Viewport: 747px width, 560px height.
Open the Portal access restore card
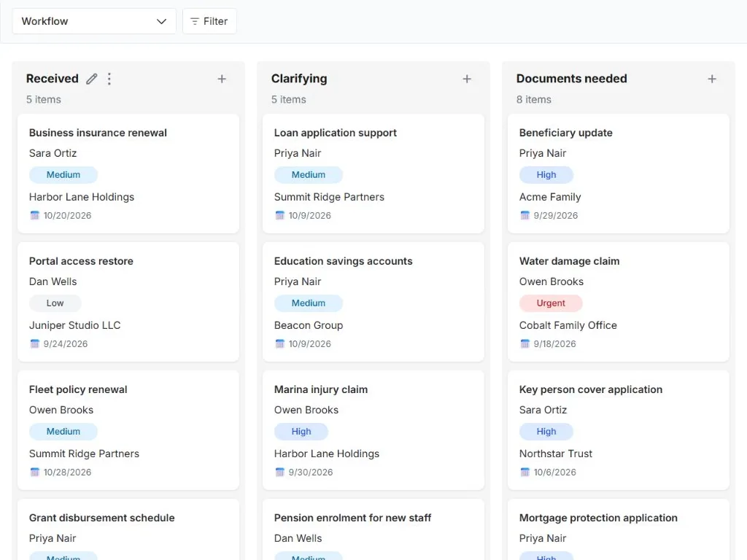pyautogui.click(x=128, y=302)
